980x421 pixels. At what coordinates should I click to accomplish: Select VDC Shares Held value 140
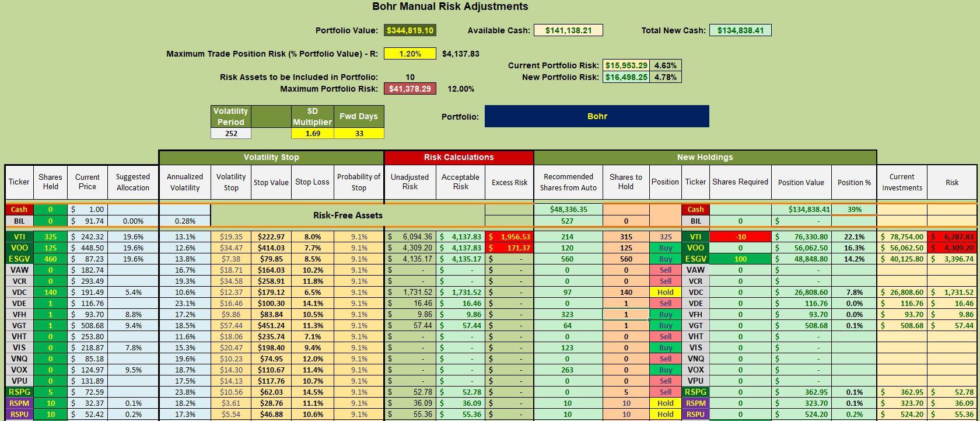coord(51,293)
